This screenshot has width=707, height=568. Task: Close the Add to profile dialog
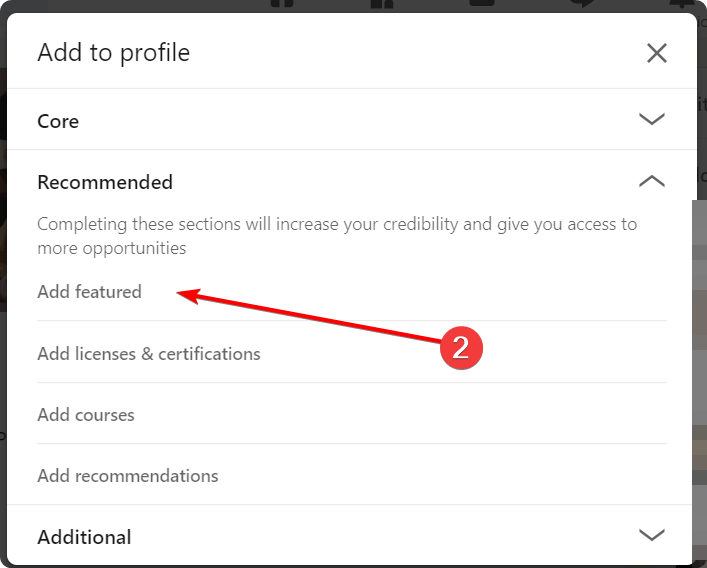656,53
